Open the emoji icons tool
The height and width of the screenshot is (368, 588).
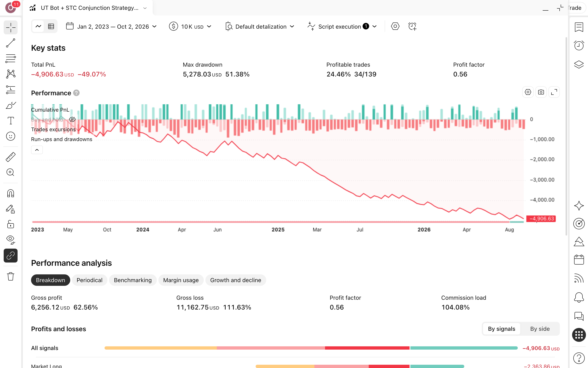coord(11,136)
